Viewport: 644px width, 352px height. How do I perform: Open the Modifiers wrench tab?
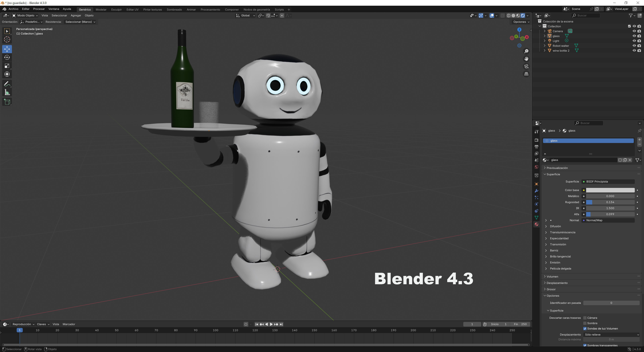tap(536, 191)
